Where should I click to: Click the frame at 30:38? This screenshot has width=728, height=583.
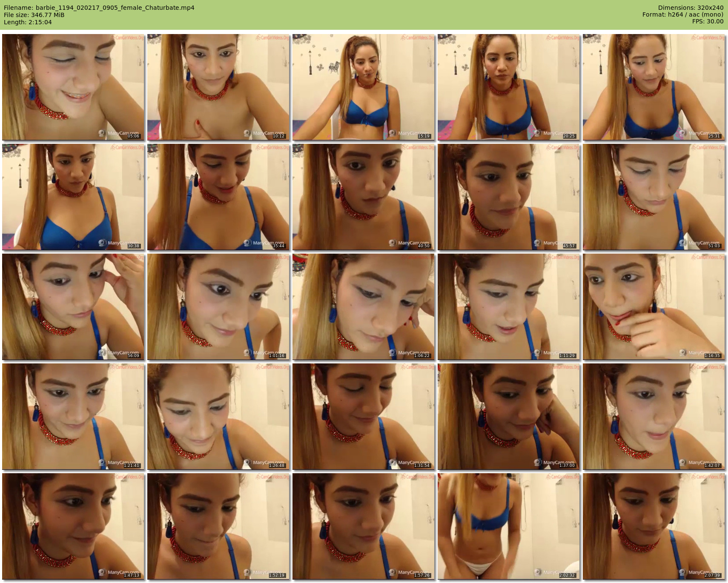tap(73, 197)
